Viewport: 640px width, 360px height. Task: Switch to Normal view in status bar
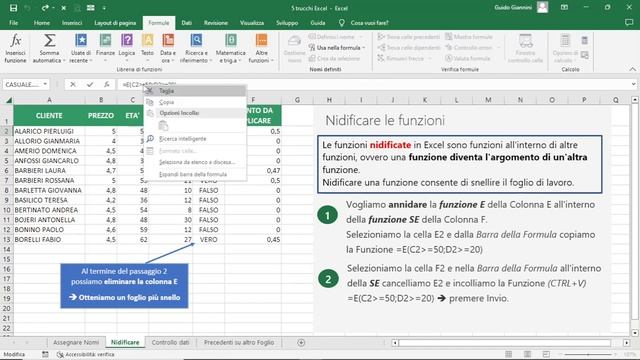coord(509,354)
